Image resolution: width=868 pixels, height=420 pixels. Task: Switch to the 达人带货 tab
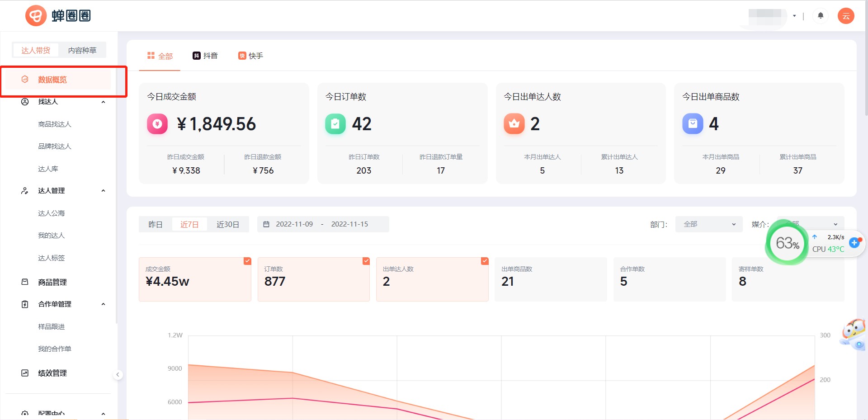36,50
